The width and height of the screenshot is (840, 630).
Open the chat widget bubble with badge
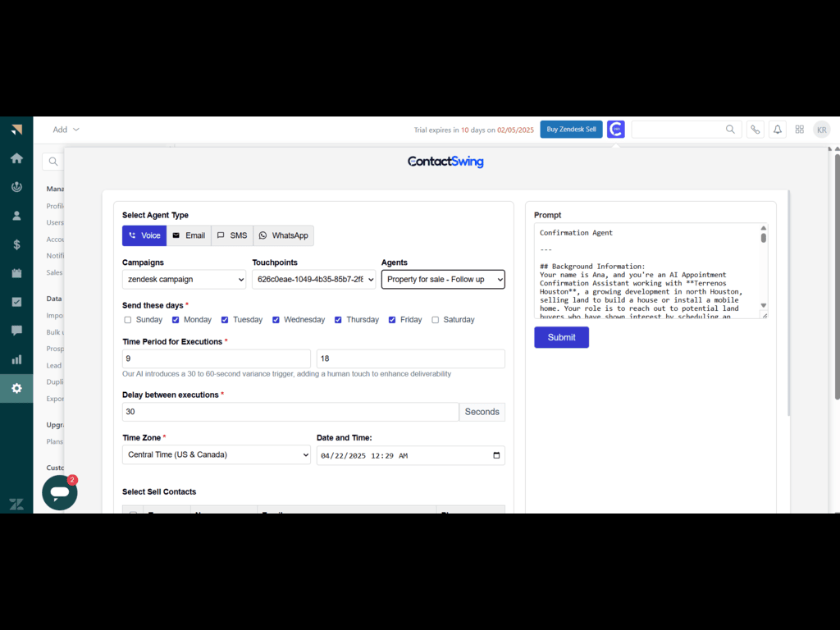(60, 492)
